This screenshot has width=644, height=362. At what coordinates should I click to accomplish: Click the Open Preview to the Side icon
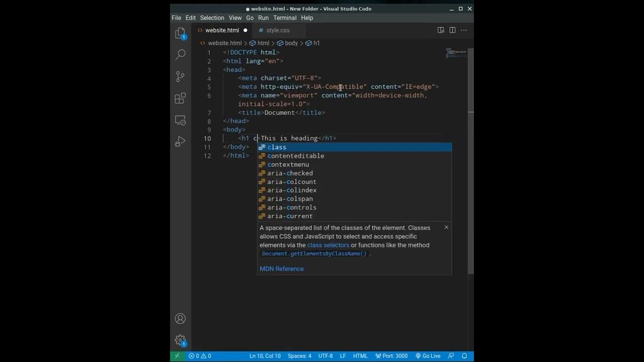tap(441, 30)
